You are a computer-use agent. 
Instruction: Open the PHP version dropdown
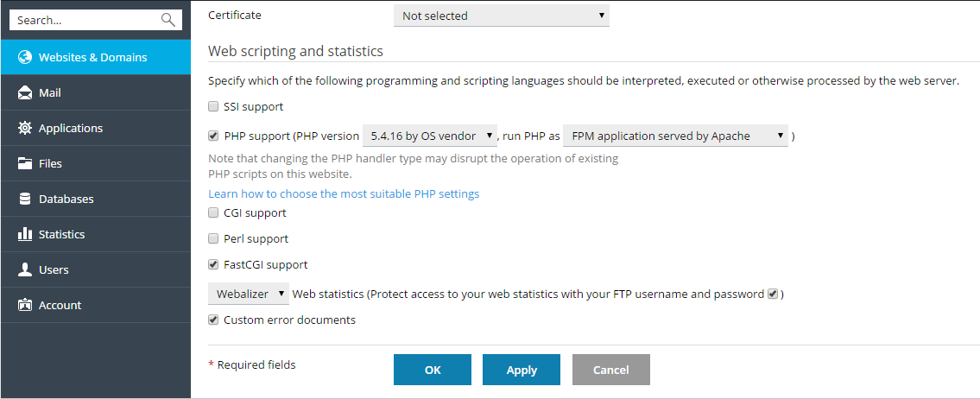click(x=430, y=136)
